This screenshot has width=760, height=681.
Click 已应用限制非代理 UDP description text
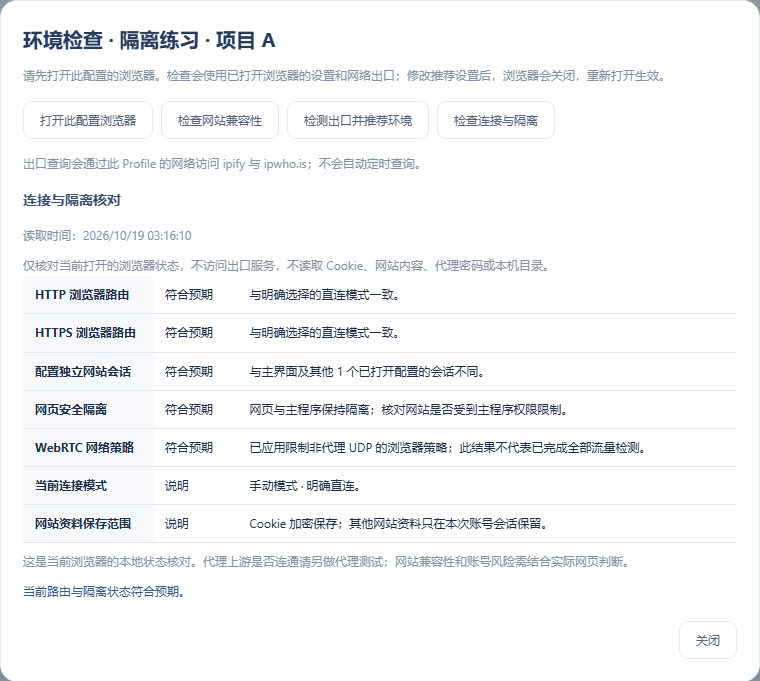click(448, 447)
